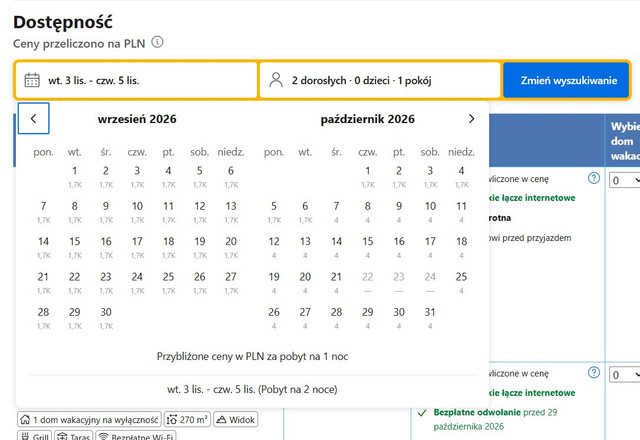The width and height of the screenshot is (640, 440).
Task: Select 21 września 2026
Action: point(43,283)
